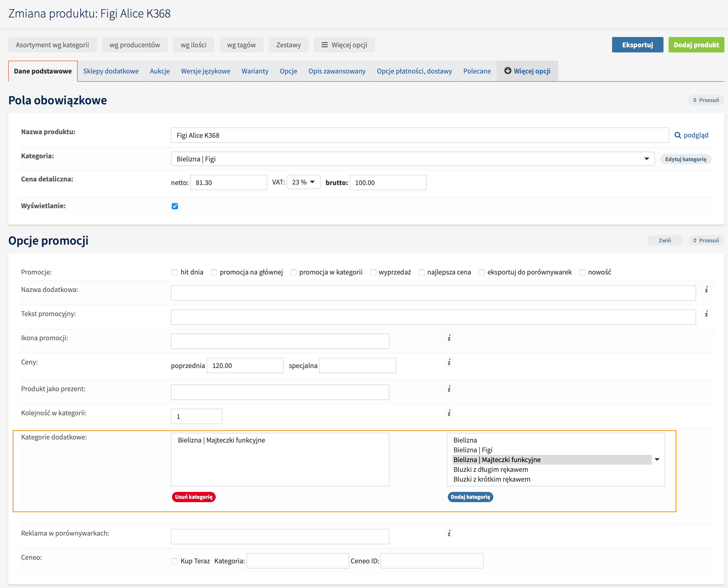The height and width of the screenshot is (588, 728).
Task: Click the Zestawy button
Action: point(288,45)
